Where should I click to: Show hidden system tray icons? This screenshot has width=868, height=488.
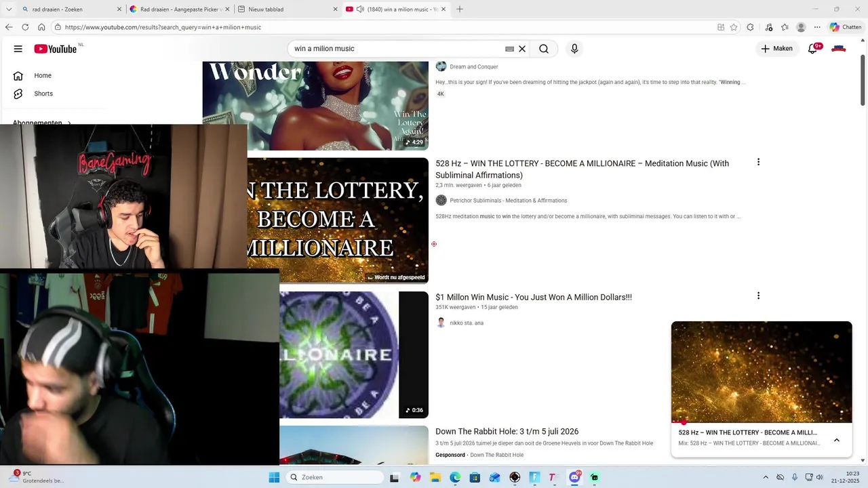[766, 477]
